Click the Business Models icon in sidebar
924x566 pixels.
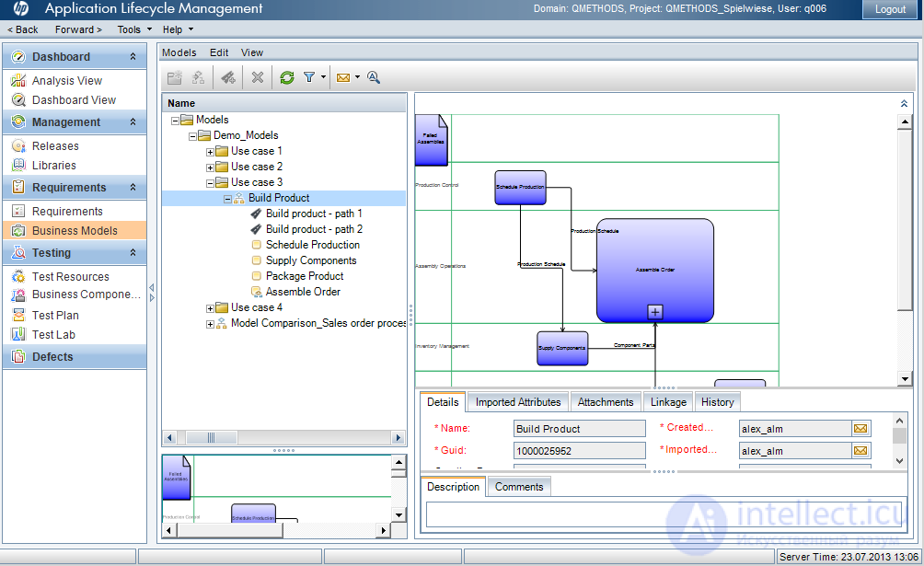pos(18,230)
